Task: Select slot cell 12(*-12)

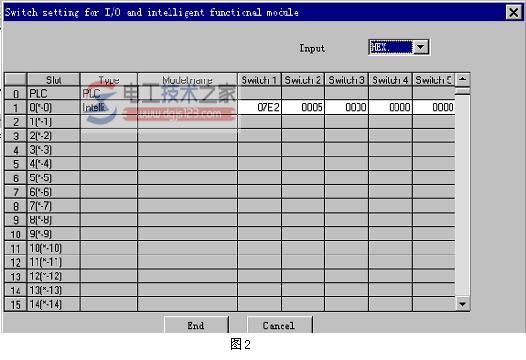Action: pos(53,276)
